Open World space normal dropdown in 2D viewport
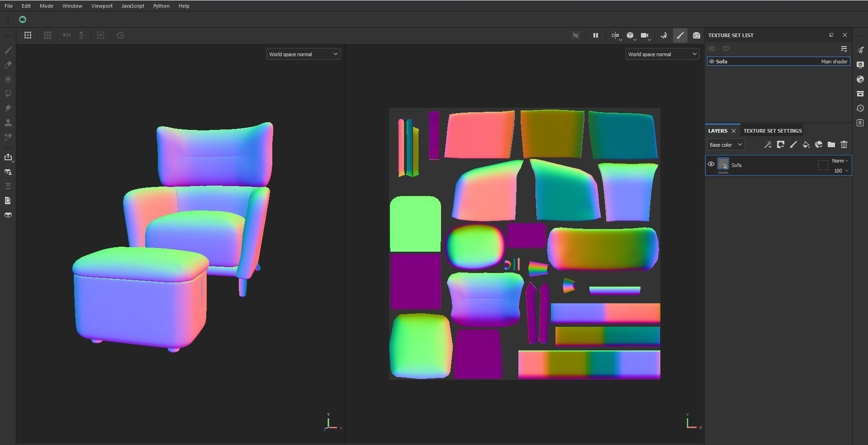The height and width of the screenshot is (445, 868). [x=662, y=54]
